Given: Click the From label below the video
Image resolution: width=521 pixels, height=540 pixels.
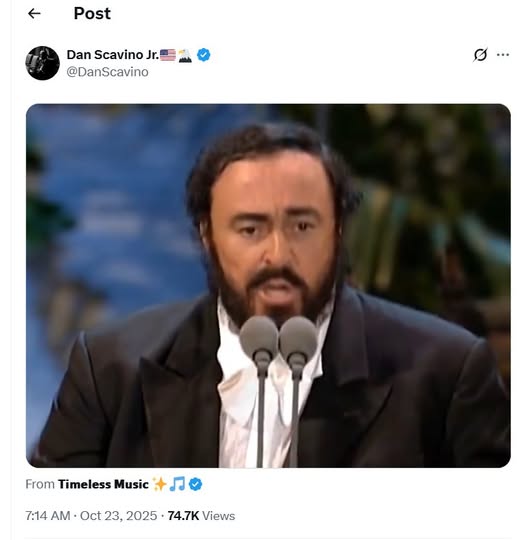Looking at the screenshot, I should tap(40, 484).
